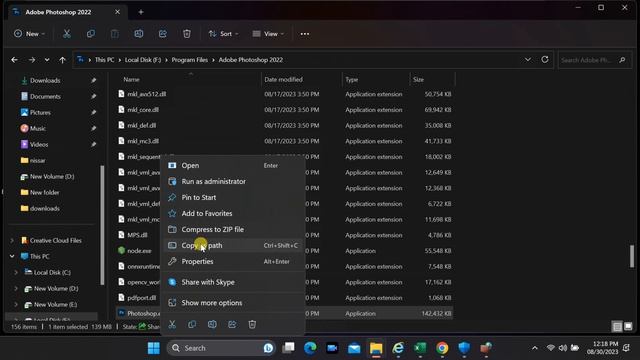Expand Local Disk (C:) in the tree
This screenshot has width=640, height=360.
click(16, 272)
